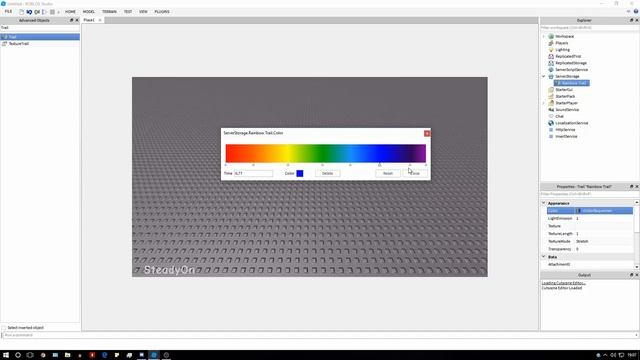Select the keypoint marker under yellow
Screen dimensions: 640x360
(x=288, y=165)
